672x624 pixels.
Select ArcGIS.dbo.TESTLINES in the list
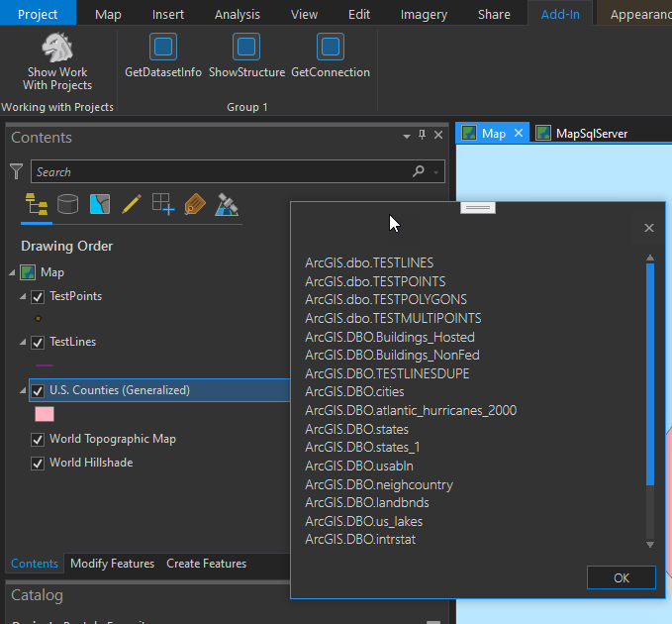tap(369, 262)
